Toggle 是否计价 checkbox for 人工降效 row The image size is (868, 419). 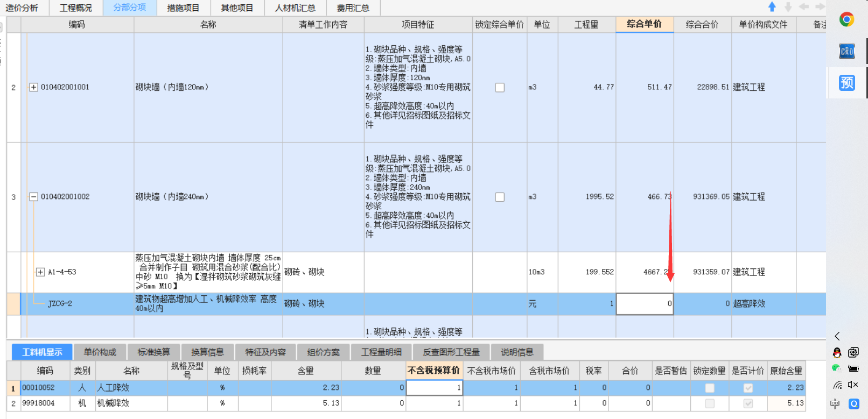click(x=748, y=388)
